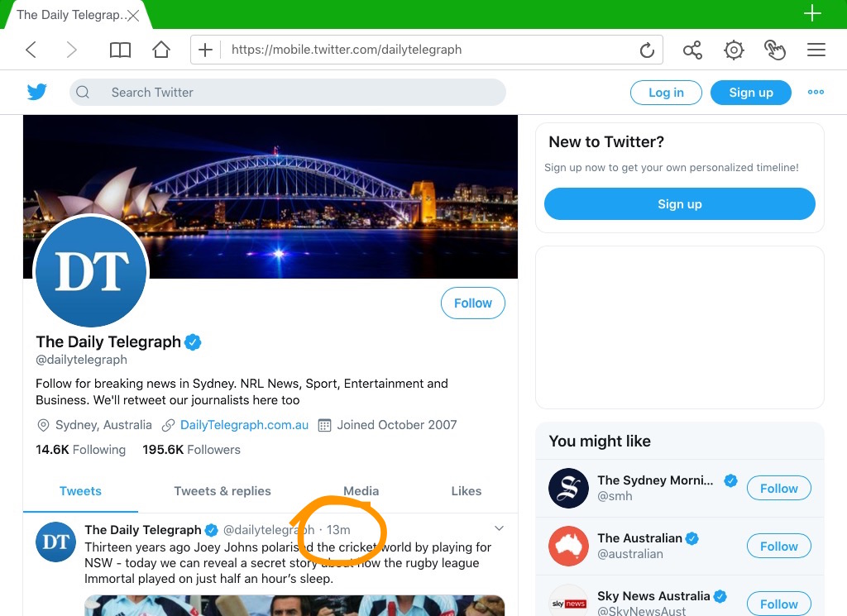The width and height of the screenshot is (847, 616).
Task: Follow The Daily Telegraph profile
Action: [472, 303]
